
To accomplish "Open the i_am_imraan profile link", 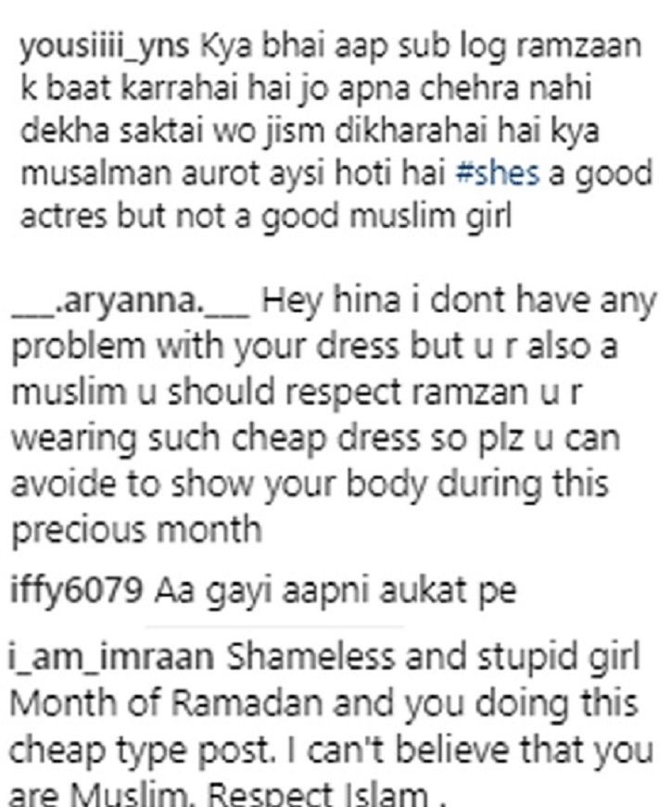I will pos(111,657).
